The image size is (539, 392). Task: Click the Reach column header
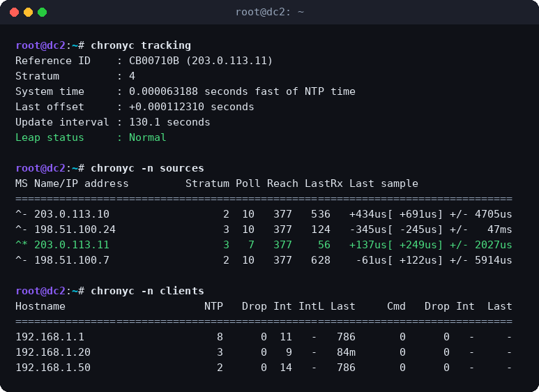point(282,183)
